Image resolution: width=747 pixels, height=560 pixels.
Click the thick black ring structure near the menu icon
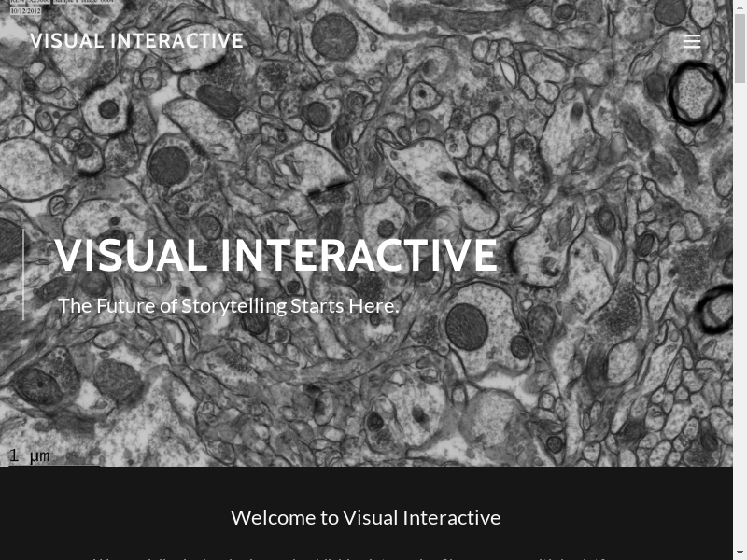pyautogui.click(x=696, y=93)
